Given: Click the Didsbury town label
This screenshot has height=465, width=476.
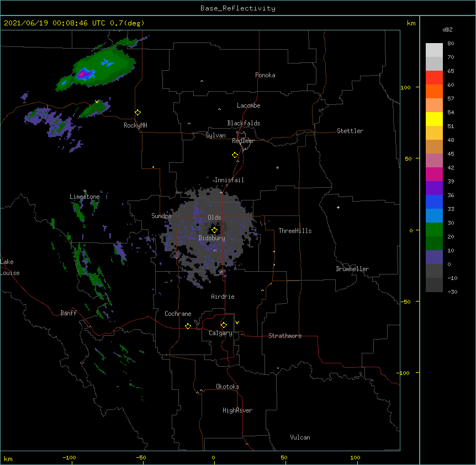Looking at the screenshot, I should pyautogui.click(x=212, y=238).
